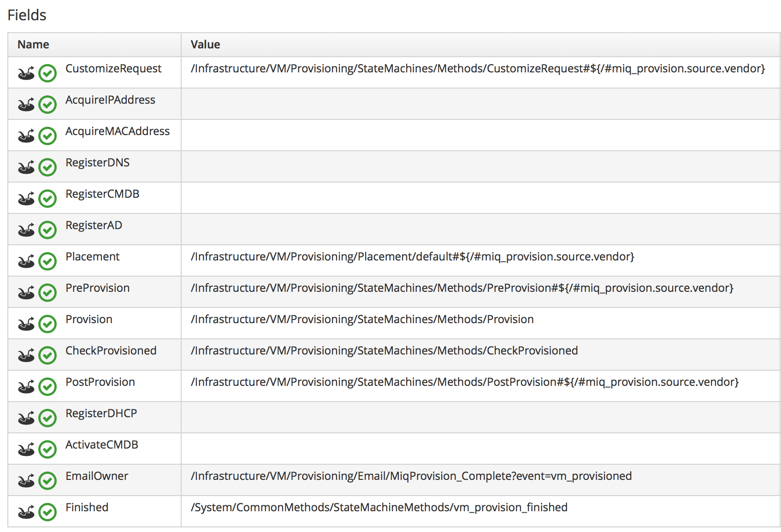Image resolution: width=781 pixels, height=532 pixels.
Task: Click the Placement default value path
Action: coord(413,257)
